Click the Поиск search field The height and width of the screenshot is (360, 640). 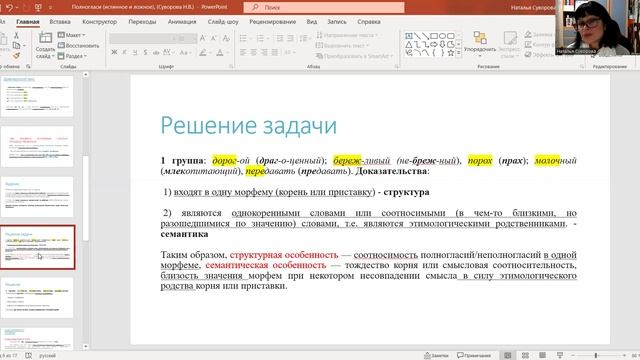(324, 7)
